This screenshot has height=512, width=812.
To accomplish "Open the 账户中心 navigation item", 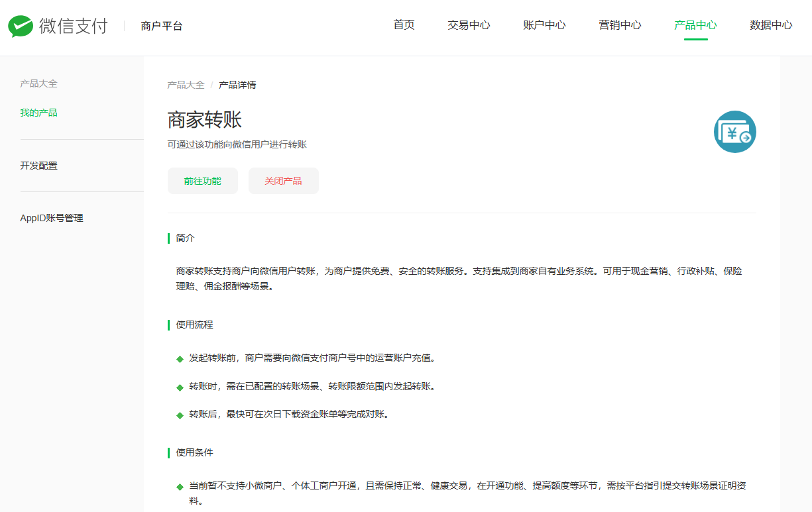I will (x=544, y=25).
